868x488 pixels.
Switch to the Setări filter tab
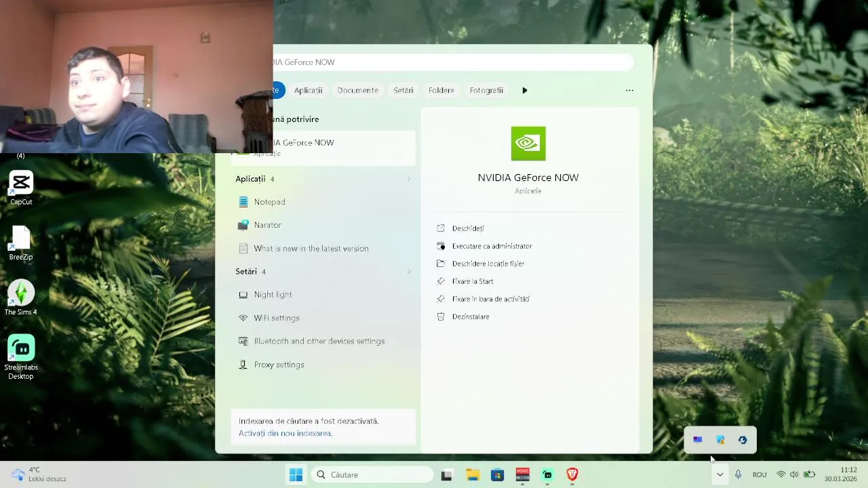pyautogui.click(x=403, y=90)
